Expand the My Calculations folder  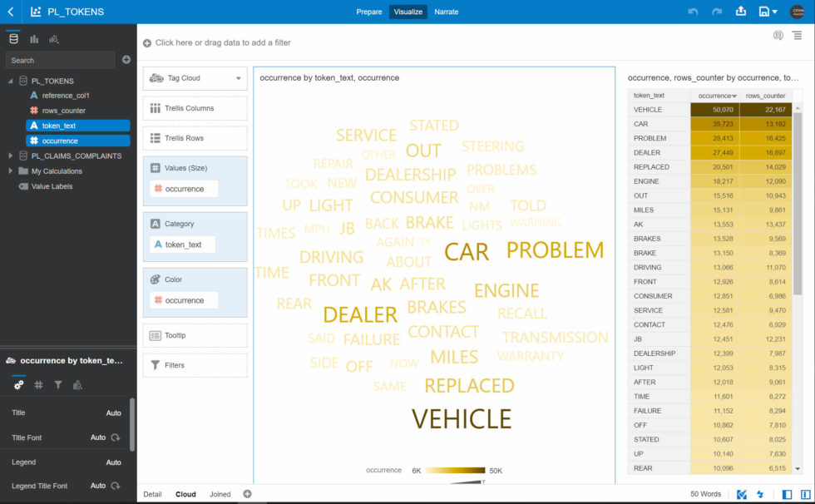pyautogui.click(x=10, y=170)
